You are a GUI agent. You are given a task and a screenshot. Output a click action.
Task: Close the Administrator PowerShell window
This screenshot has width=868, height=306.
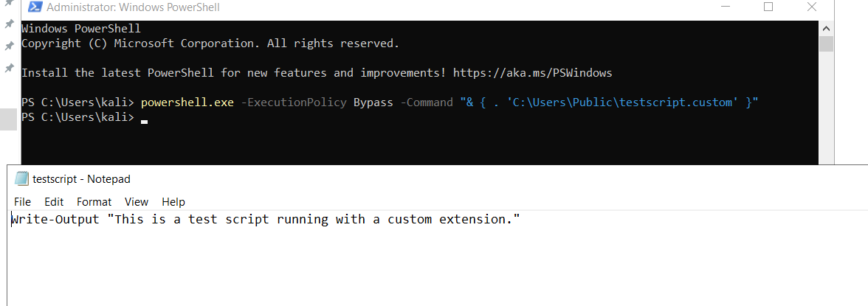(x=812, y=7)
